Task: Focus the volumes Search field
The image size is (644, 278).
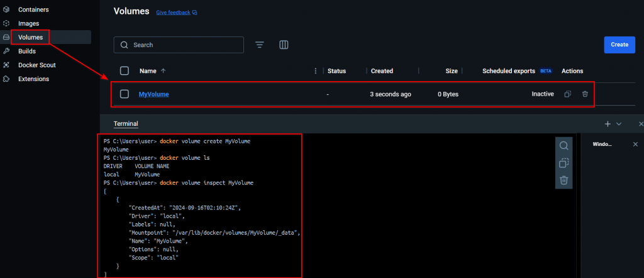Action: 179,45
